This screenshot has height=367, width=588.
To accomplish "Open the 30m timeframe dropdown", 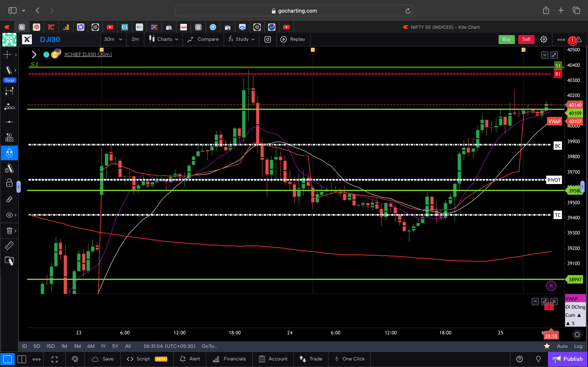I will click(113, 39).
